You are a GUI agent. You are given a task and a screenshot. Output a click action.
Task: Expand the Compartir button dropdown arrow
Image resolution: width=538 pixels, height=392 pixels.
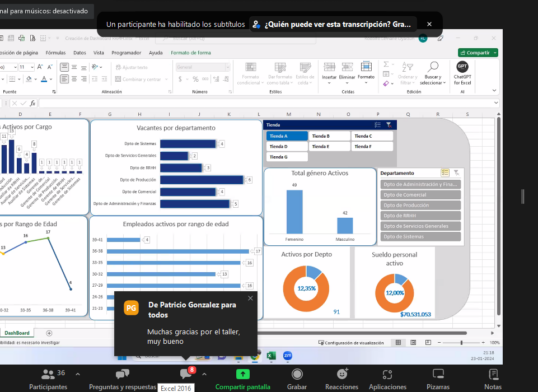click(495, 53)
